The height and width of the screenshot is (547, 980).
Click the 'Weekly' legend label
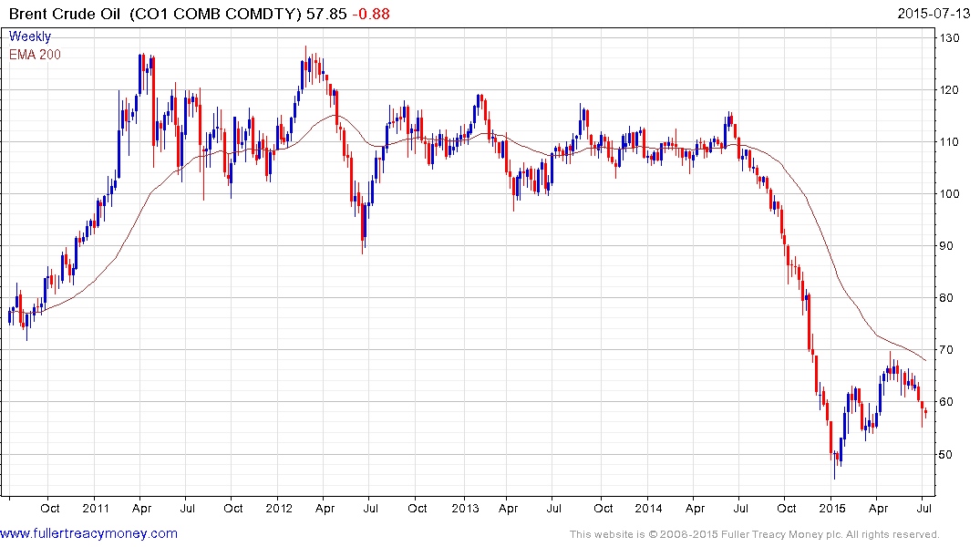(x=30, y=36)
